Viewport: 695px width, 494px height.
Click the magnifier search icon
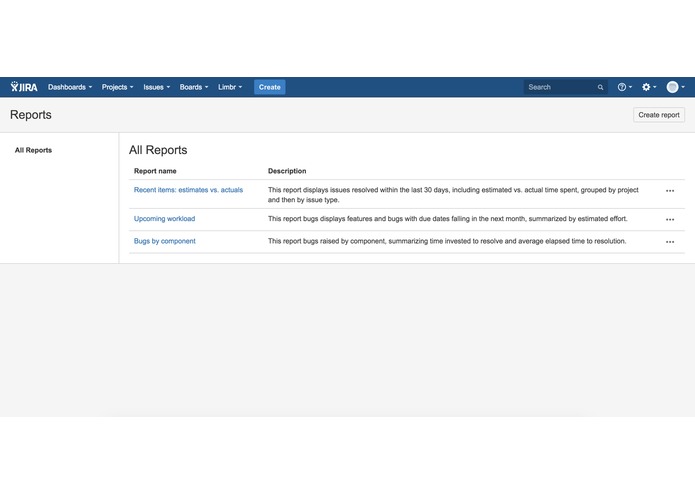(x=600, y=87)
